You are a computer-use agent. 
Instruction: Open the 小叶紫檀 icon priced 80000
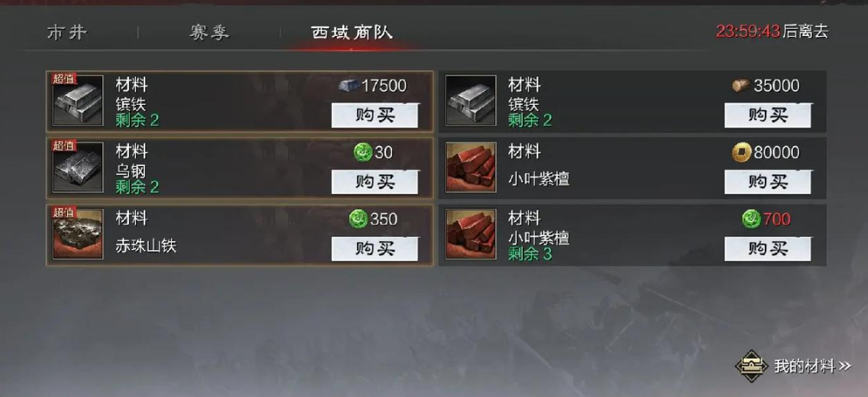[x=471, y=168]
